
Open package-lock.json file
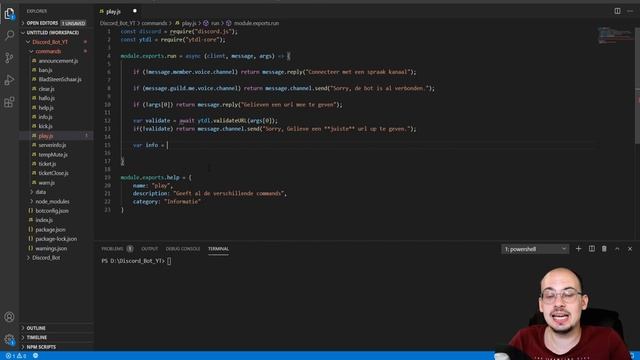coord(56,239)
